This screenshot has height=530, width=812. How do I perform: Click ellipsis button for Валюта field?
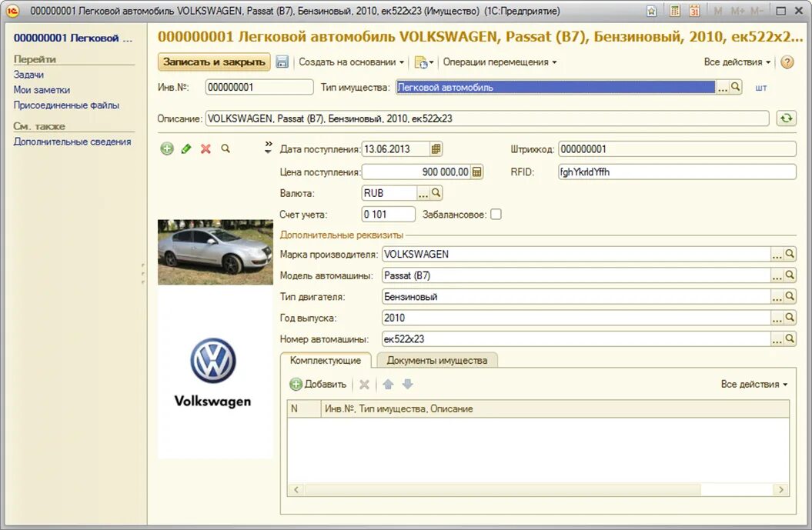(423, 193)
